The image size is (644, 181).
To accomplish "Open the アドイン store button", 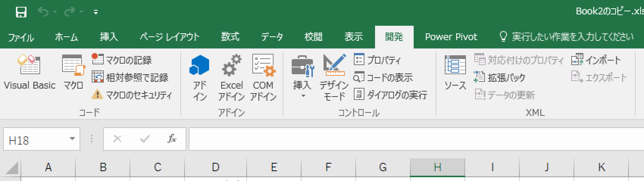I will [x=199, y=78].
